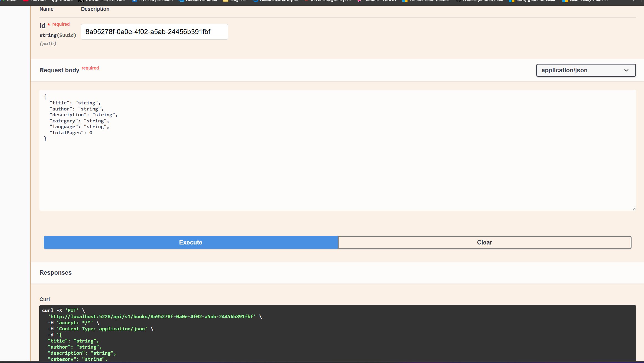Click the "description" line in curl output

[82, 353]
